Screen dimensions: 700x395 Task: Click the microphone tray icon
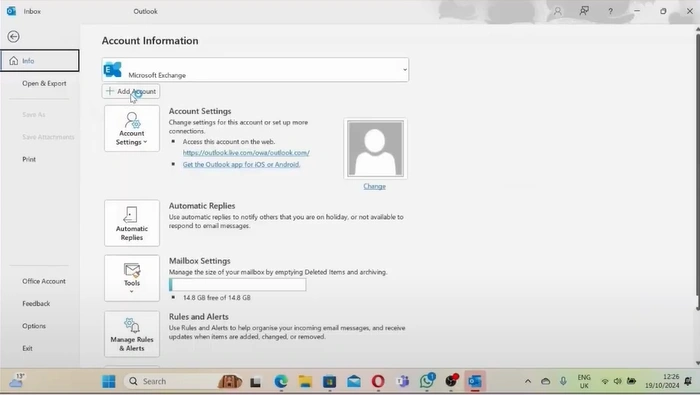point(563,381)
